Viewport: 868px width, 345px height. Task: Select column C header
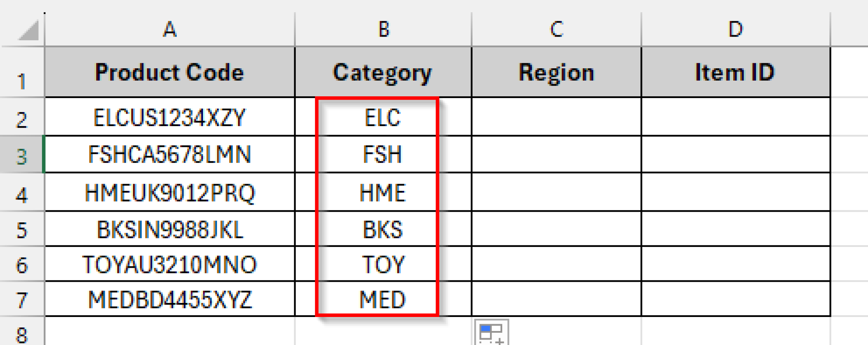(x=556, y=29)
